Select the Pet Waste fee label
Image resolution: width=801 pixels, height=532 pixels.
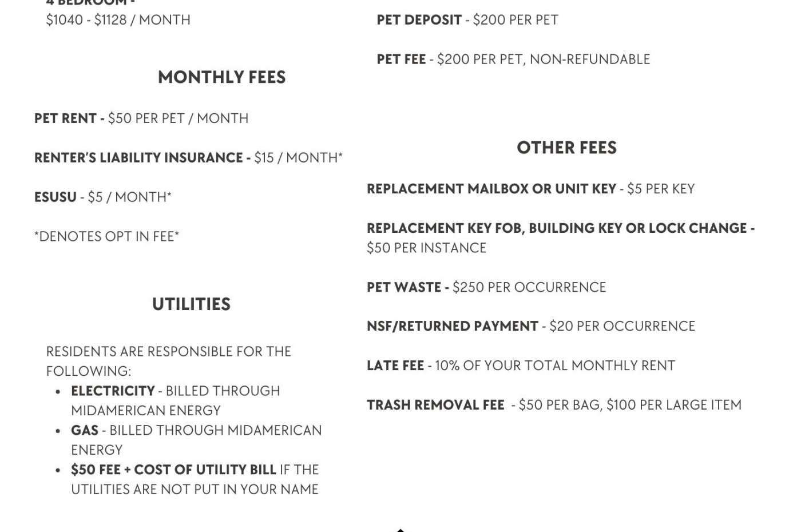click(x=407, y=287)
